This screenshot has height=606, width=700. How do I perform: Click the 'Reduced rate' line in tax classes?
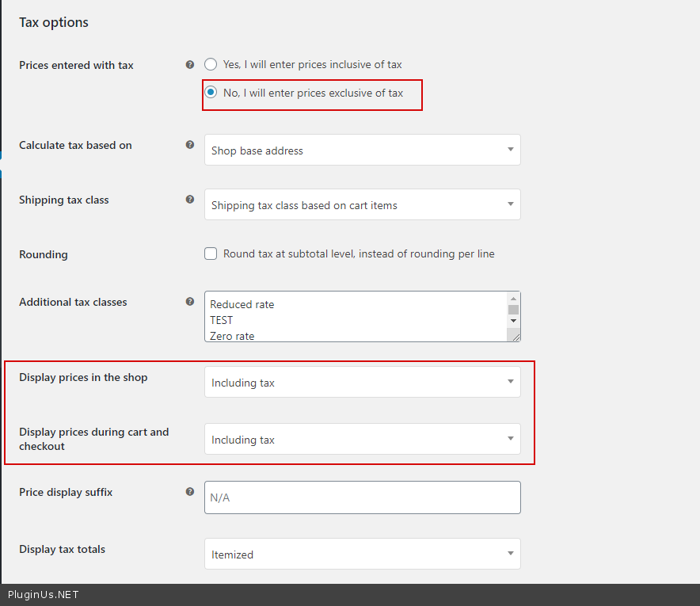pyautogui.click(x=242, y=304)
